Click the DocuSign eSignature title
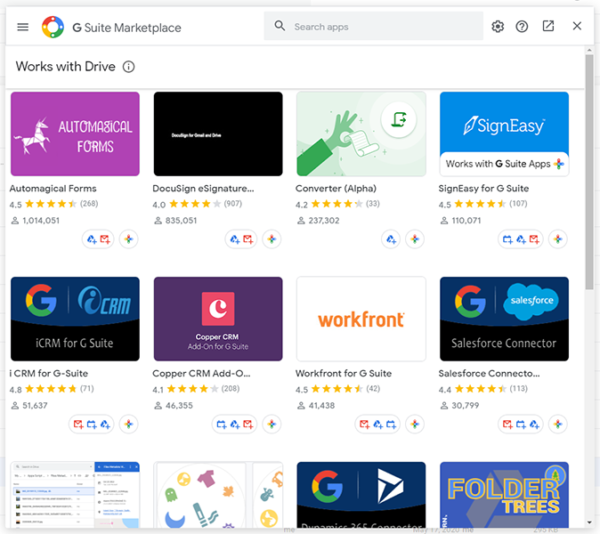Viewport: 600px width, 534px height. coord(203,189)
